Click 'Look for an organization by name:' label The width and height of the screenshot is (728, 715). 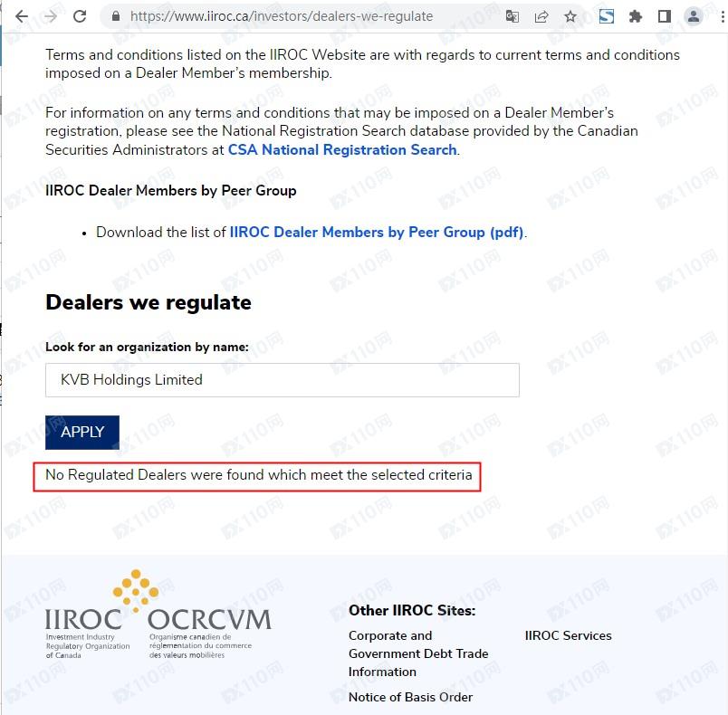(147, 347)
